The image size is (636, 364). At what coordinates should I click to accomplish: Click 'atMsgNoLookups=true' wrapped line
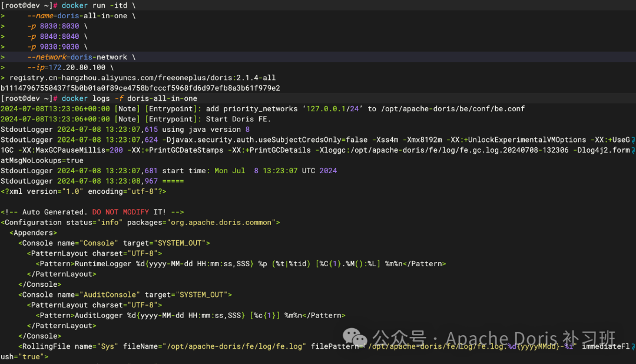(42, 160)
